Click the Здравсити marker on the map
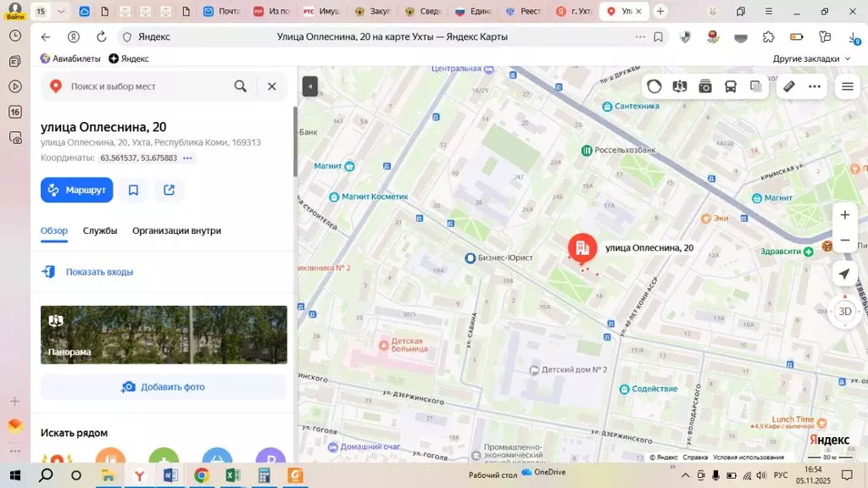Viewport: 868px width, 488px height. [808, 252]
